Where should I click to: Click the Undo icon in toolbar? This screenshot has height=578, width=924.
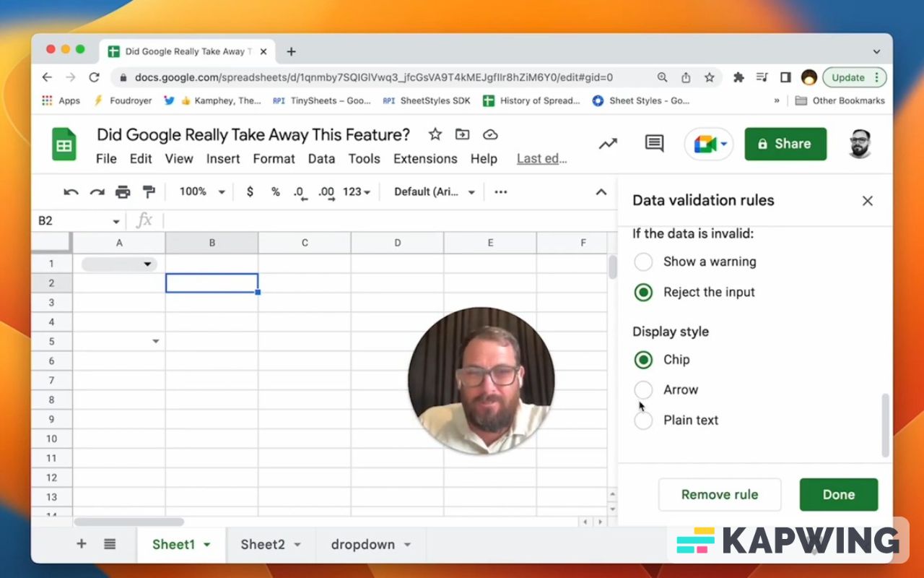pyautogui.click(x=71, y=192)
